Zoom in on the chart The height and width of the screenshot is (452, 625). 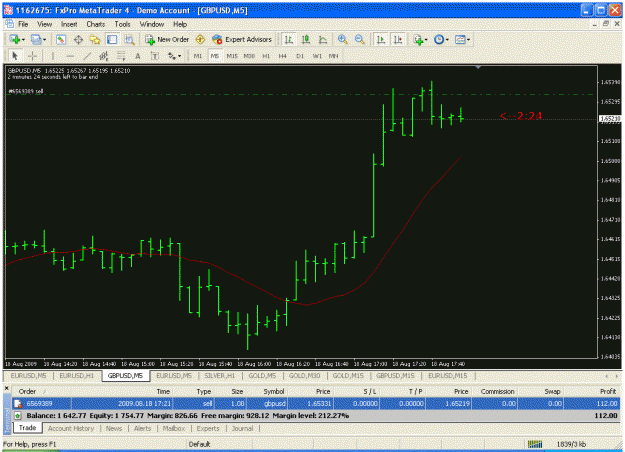click(x=342, y=39)
